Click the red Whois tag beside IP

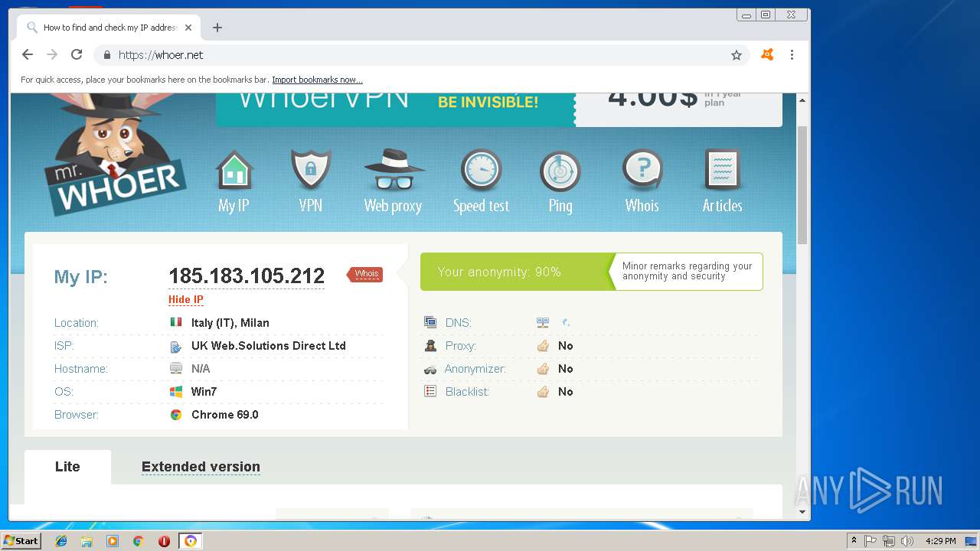click(365, 274)
